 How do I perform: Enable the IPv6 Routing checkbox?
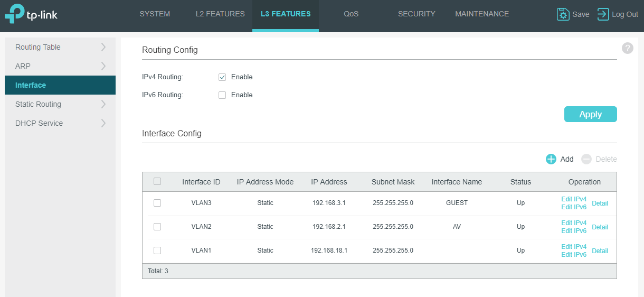(x=222, y=95)
